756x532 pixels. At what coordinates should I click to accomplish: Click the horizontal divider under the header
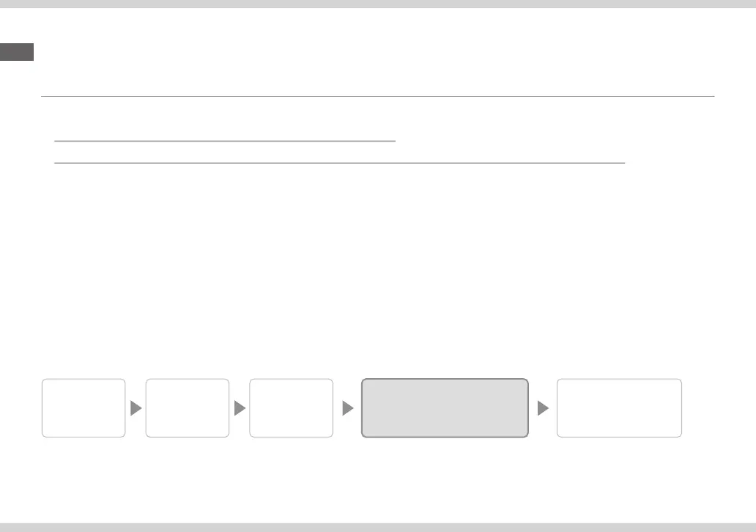click(378, 96)
